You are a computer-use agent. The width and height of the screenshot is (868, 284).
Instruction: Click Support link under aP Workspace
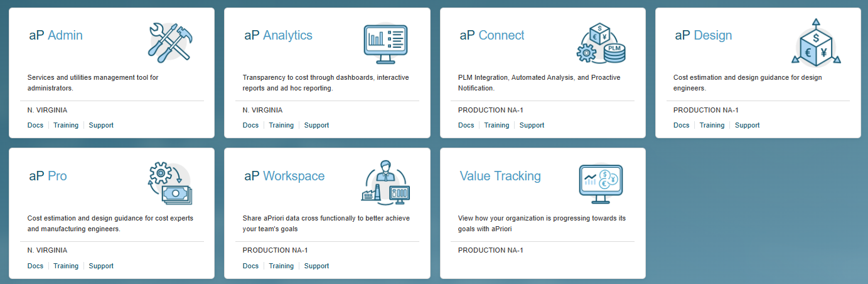point(316,266)
